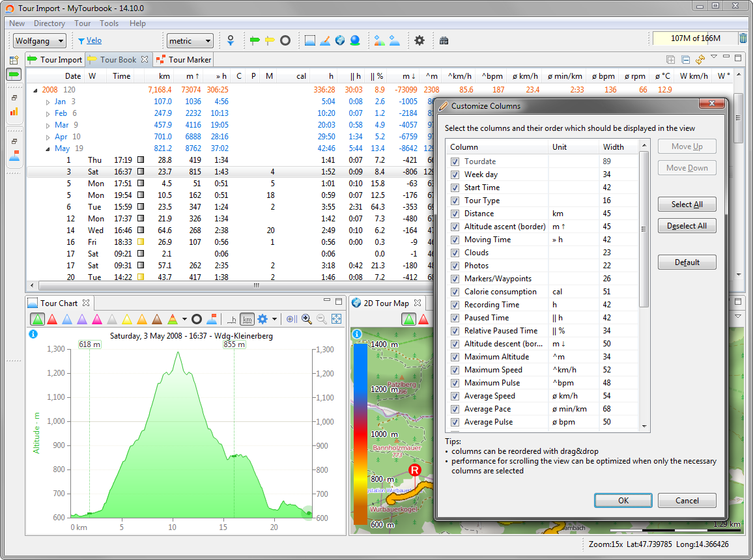The width and height of the screenshot is (753, 560).
Task: Select the Sat 16:37 tour row
Action: pyautogui.click(x=229, y=172)
